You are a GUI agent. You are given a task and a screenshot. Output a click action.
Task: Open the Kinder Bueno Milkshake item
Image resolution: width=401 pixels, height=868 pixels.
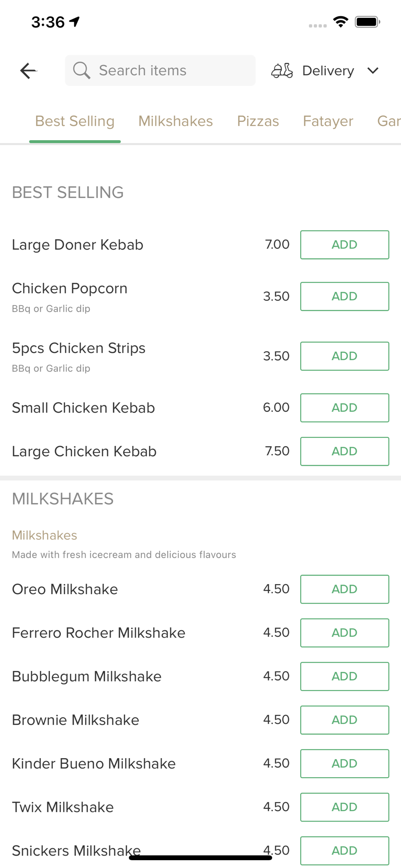tap(94, 763)
